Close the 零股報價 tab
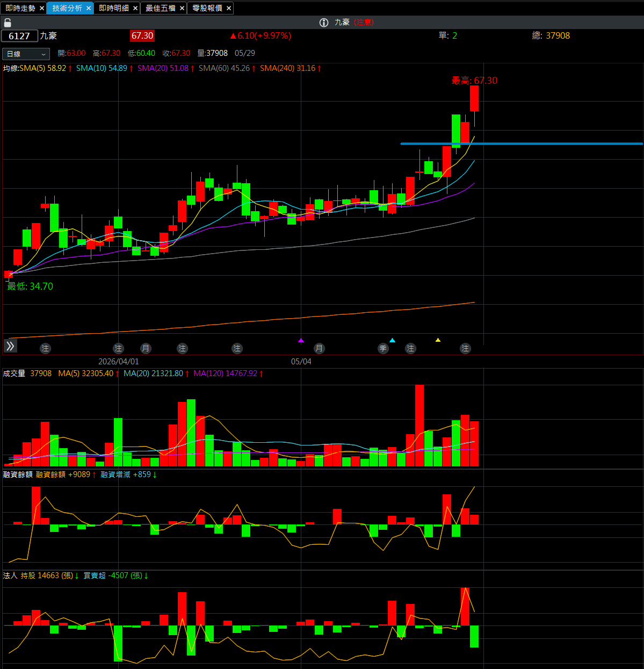Viewport: 644px width, 669px height. [x=229, y=8]
